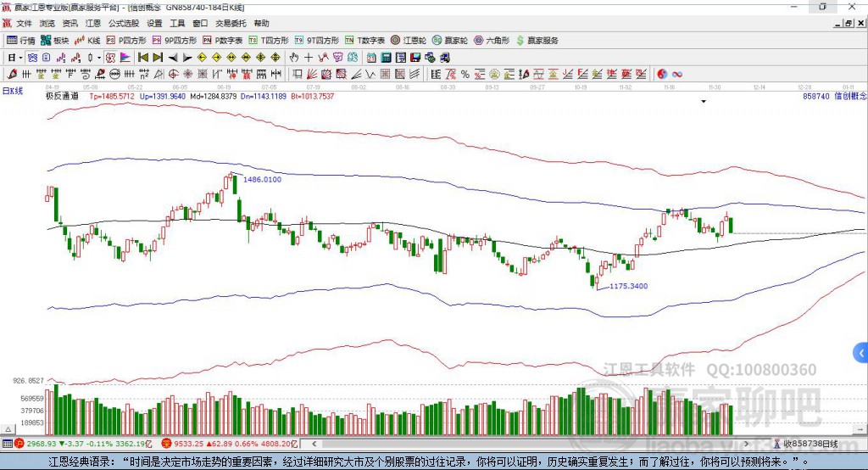Toggle the 极反 indicator button
Viewport: 868px width, 470px height.
[111, 58]
